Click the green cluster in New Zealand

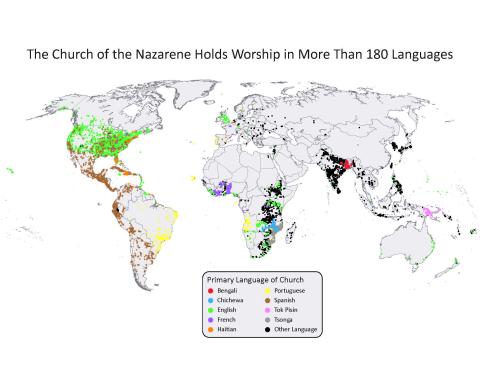pyautogui.click(x=455, y=261)
